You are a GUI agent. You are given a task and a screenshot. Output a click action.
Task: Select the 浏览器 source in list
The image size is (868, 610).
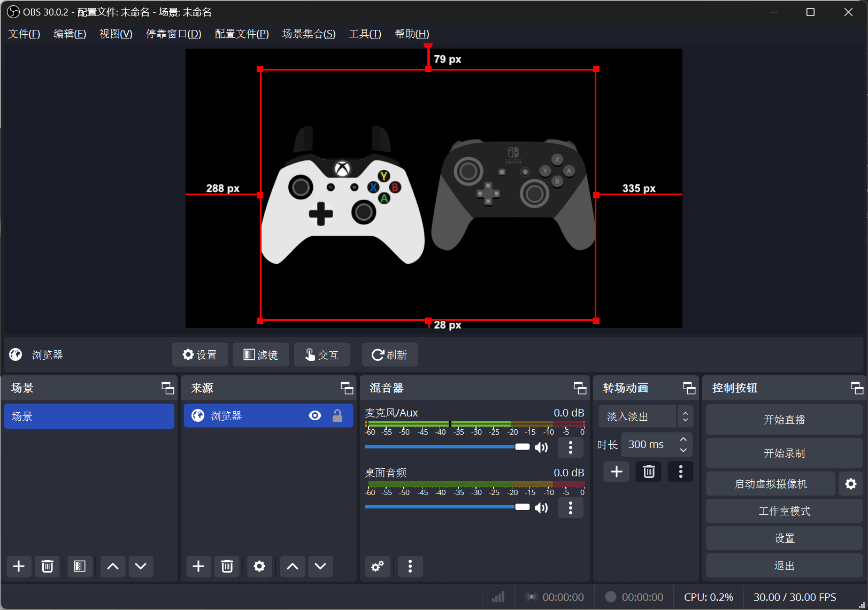(268, 415)
